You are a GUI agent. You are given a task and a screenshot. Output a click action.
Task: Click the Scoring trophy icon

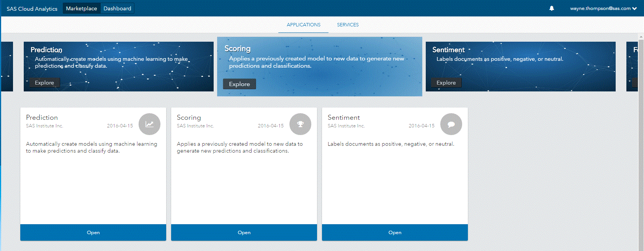300,124
